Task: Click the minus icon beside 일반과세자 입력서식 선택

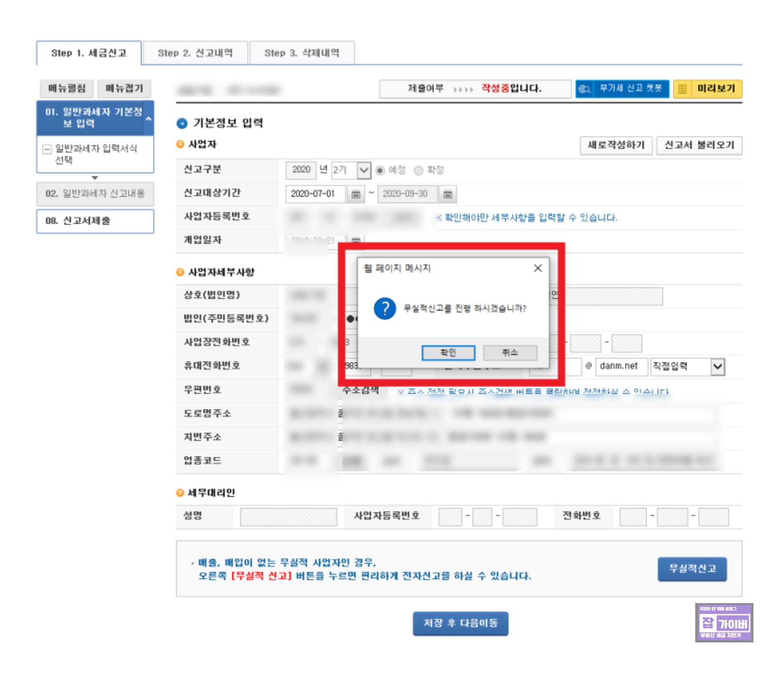Action: 47,149
